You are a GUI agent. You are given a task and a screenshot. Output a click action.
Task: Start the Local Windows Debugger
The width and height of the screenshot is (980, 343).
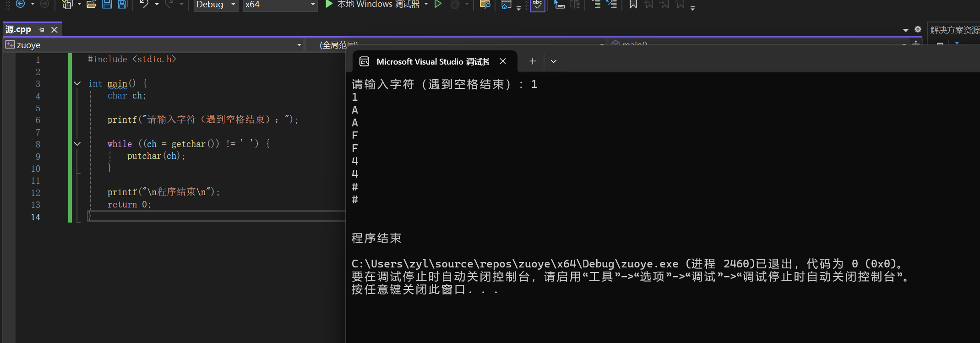[372, 5]
